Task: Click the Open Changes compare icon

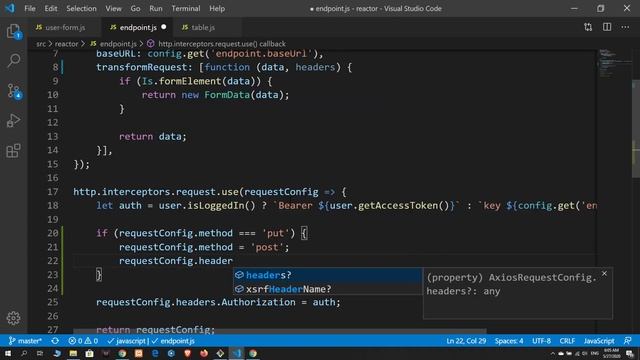Action: (588, 27)
